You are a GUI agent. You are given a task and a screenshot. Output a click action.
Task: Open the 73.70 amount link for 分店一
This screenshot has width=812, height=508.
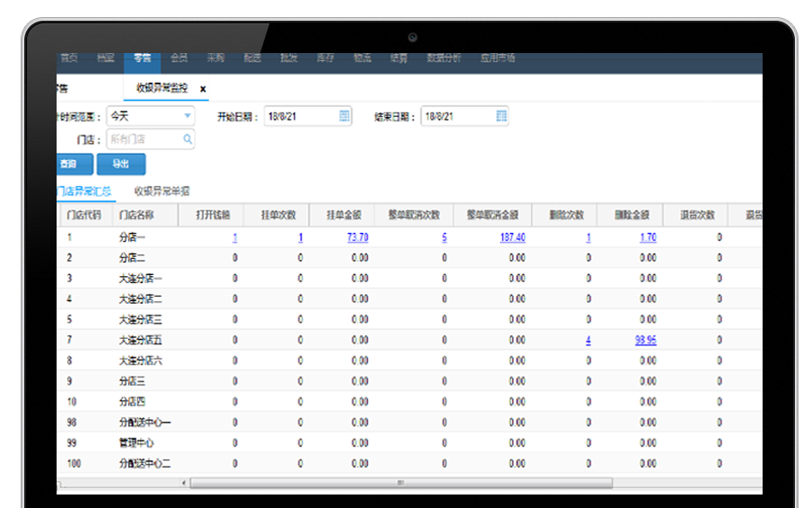(357, 237)
